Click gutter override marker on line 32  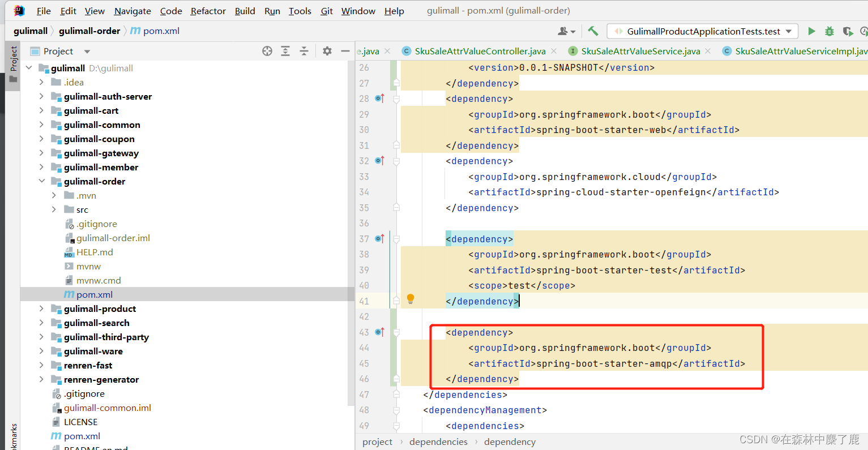point(379,161)
